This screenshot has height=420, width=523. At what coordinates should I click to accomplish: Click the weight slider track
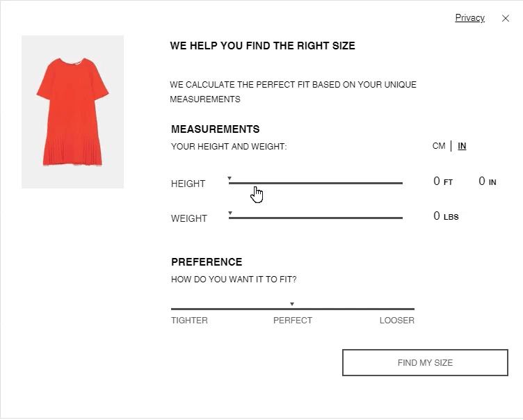click(316, 218)
